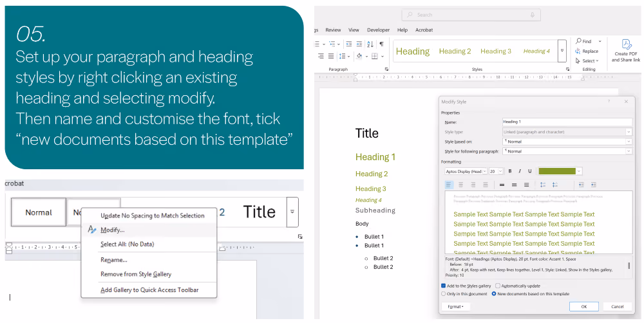Click the Bold button in Modify Style dialog
Image resolution: width=644 pixels, height=323 pixels.
tap(509, 171)
